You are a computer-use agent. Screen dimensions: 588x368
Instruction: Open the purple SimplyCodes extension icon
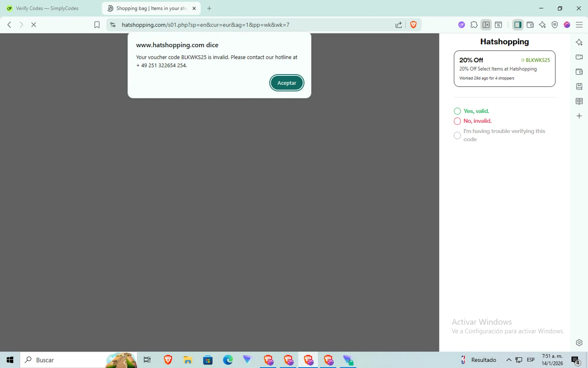tap(462, 25)
